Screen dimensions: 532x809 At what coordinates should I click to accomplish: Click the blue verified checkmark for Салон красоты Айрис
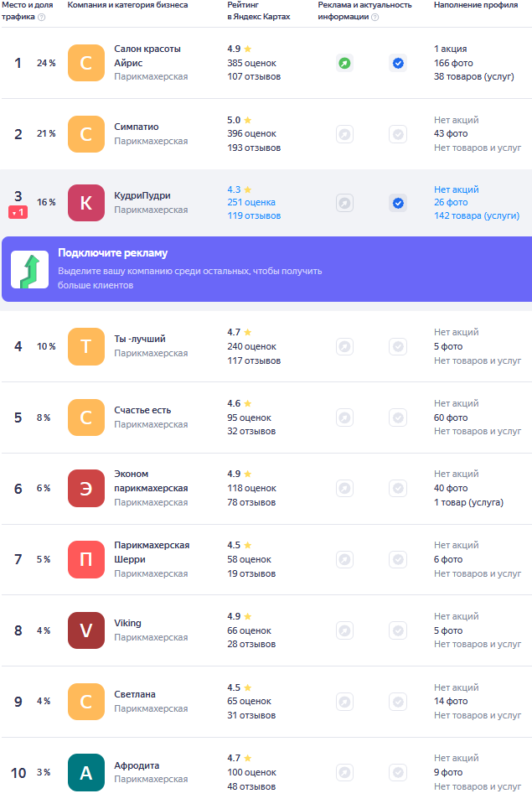[x=398, y=63]
